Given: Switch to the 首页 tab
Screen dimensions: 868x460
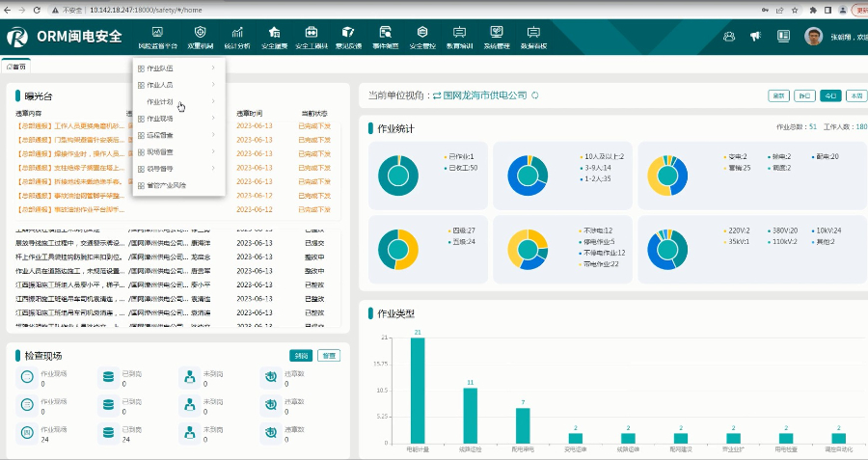Looking at the screenshot, I should pyautogui.click(x=16, y=67).
